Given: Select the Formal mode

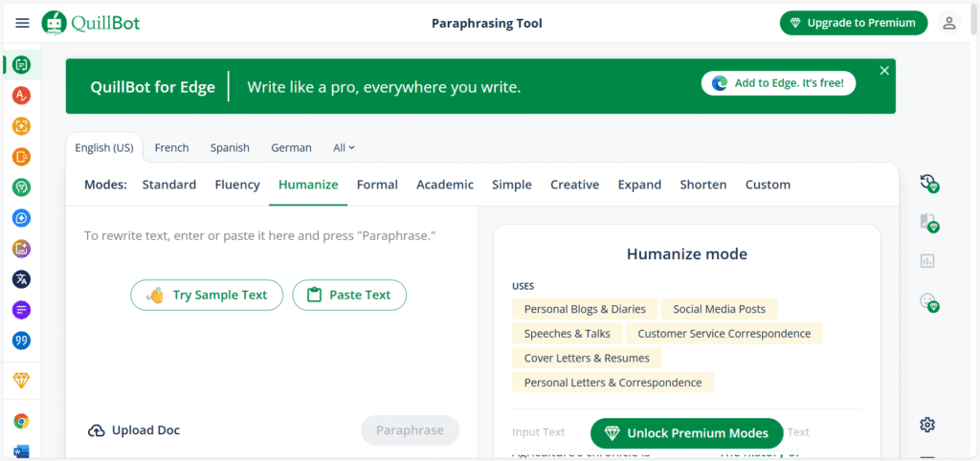Looking at the screenshot, I should (377, 185).
